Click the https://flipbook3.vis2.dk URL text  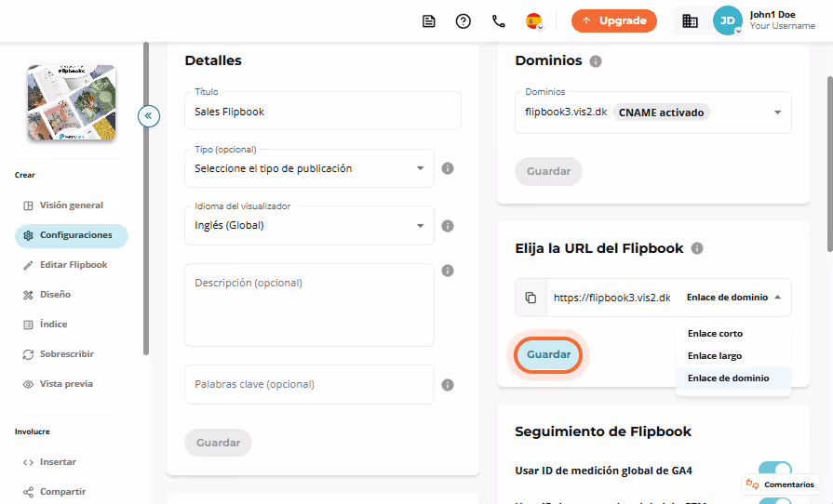612,298
